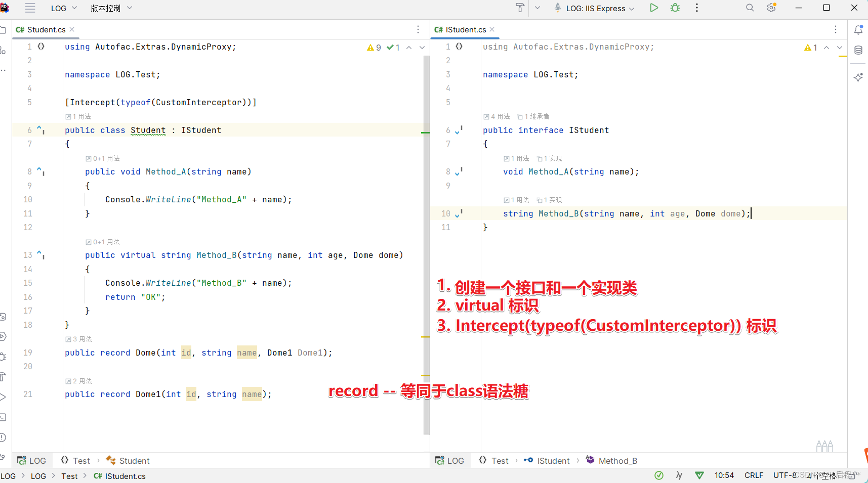Click Student breadcrumb in left editor
The image size is (868, 483).
(x=128, y=461)
